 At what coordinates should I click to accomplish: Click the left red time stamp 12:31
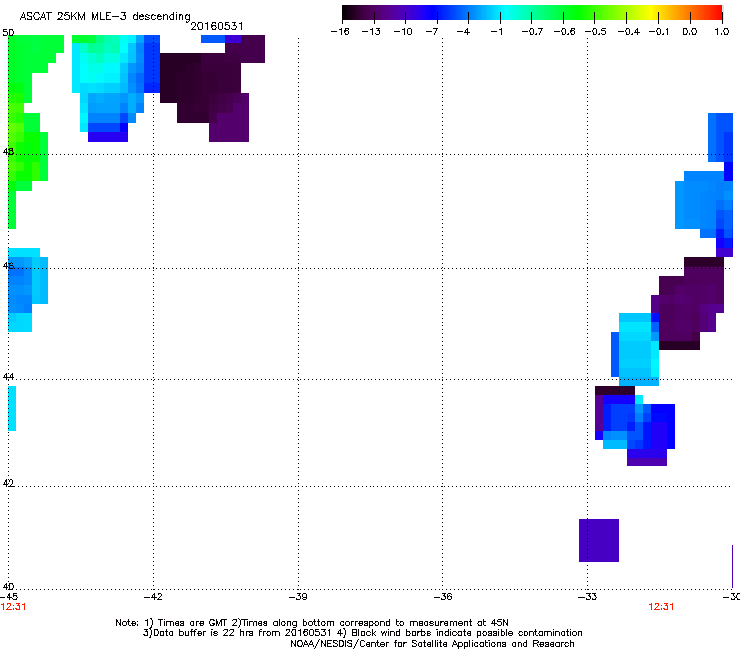click(x=13, y=607)
